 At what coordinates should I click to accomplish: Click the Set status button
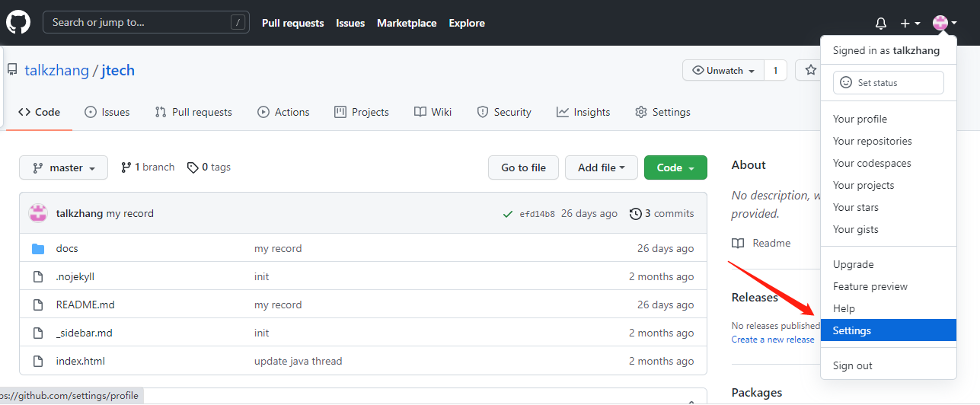(x=889, y=82)
